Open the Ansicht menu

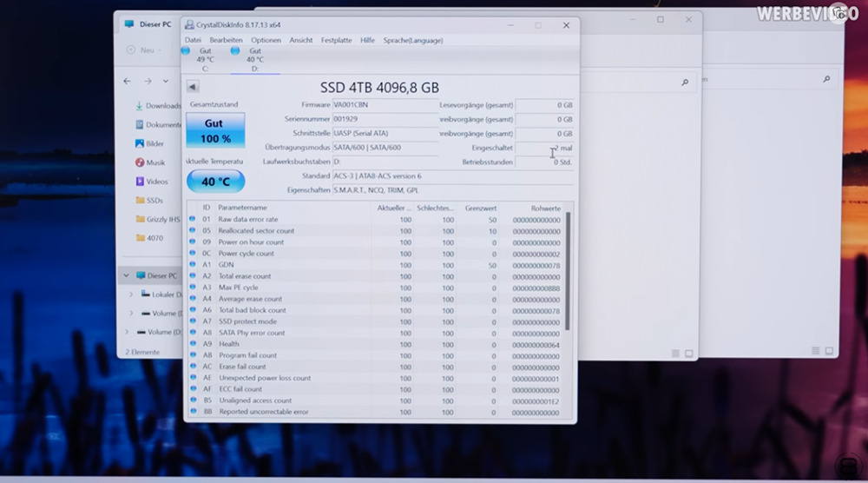tap(300, 40)
